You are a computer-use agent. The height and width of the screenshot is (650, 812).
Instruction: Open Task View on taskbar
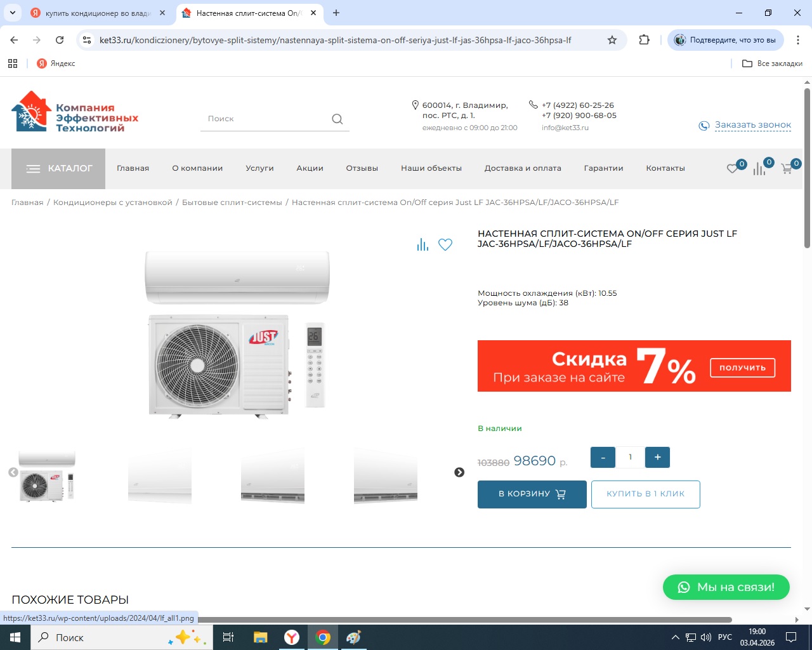228,637
